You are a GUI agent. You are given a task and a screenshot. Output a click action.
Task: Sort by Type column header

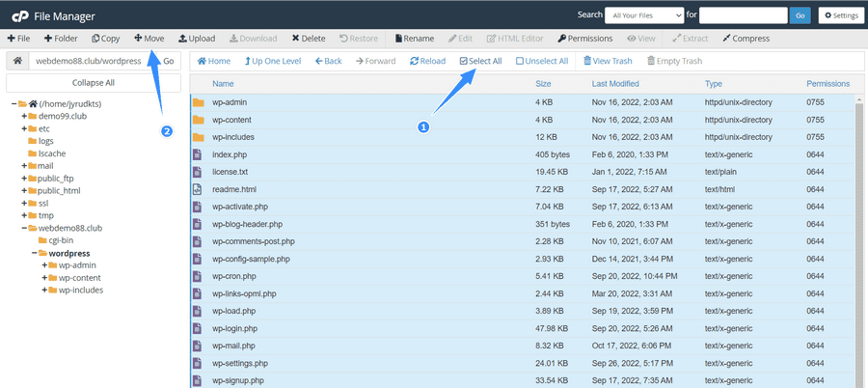[714, 84]
